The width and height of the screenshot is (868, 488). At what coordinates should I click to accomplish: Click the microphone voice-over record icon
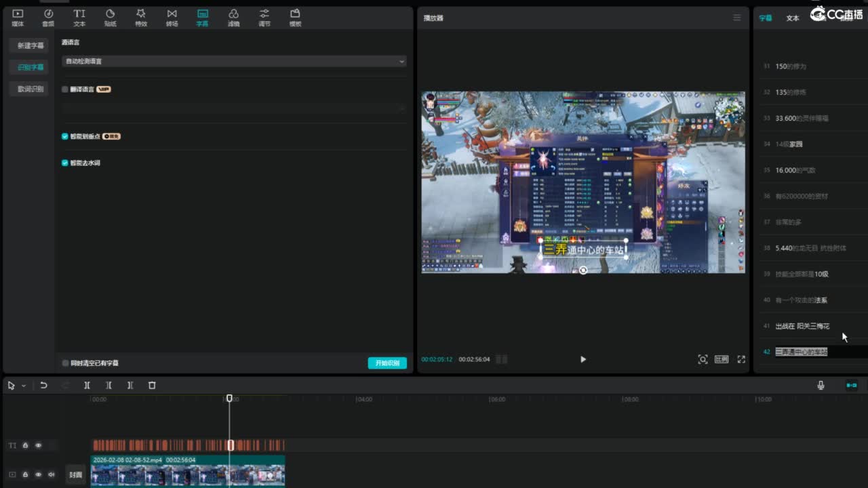pyautogui.click(x=821, y=385)
